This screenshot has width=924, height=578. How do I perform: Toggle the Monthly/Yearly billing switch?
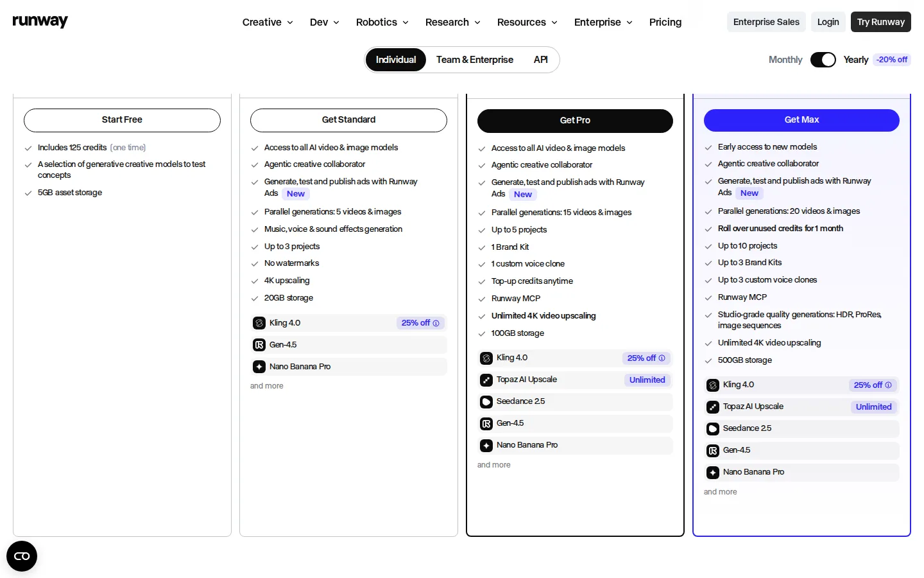tap(823, 60)
